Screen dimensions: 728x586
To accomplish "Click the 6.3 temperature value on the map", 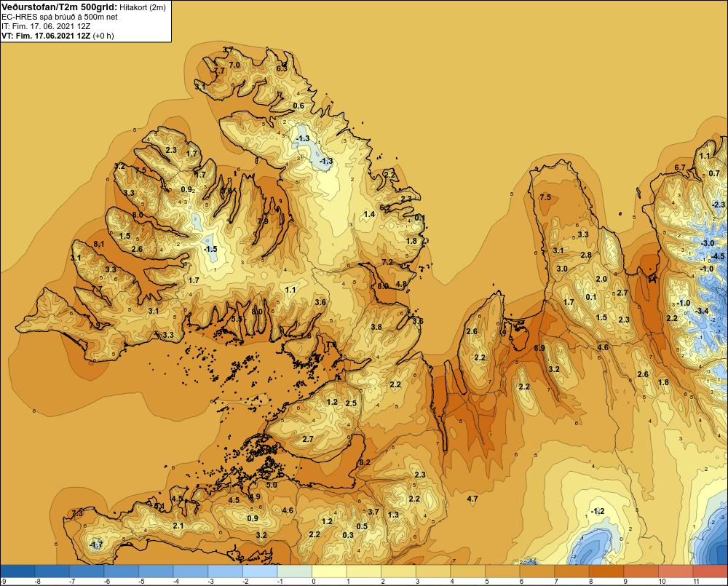I will 282,68.
